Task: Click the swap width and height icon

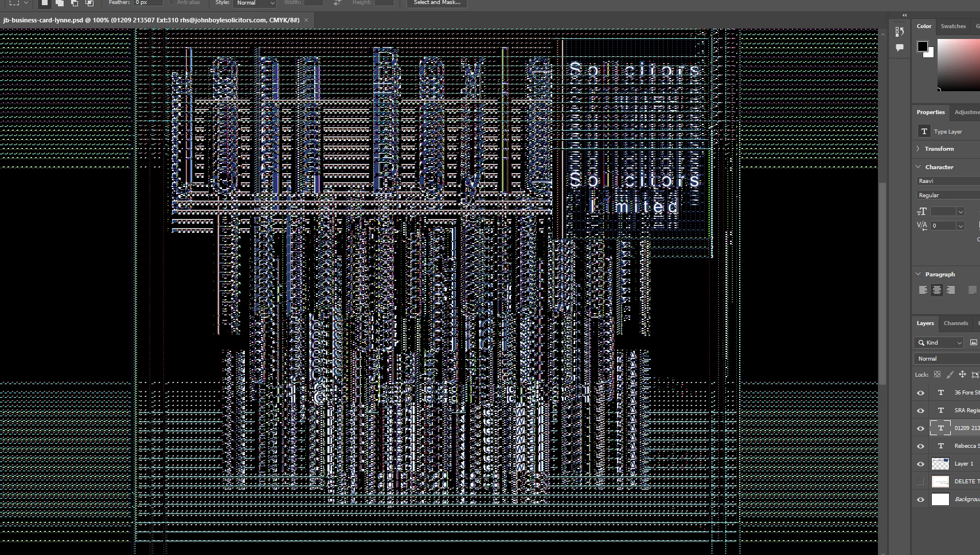Action: 337,3
